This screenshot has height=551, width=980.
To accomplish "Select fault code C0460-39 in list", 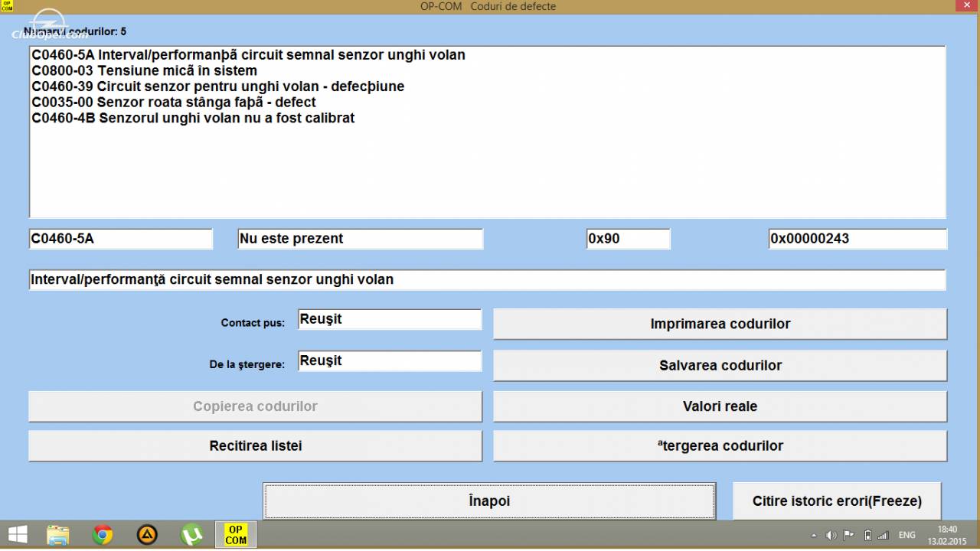I will tap(217, 87).
